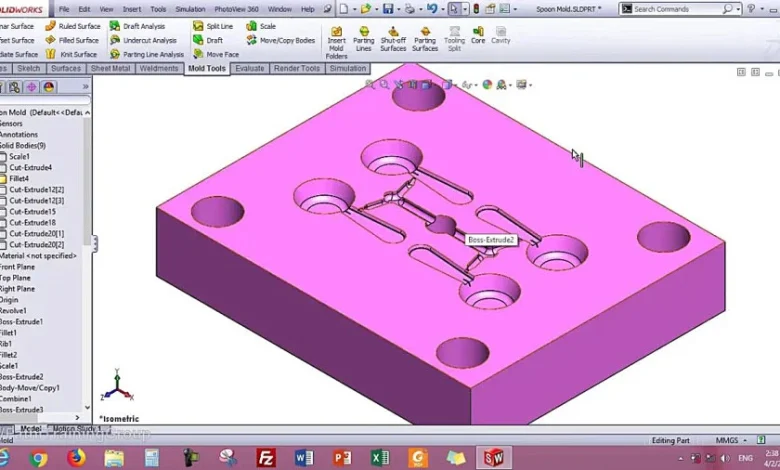This screenshot has height=470, width=780.
Task: Switch to the Motion Study 1 tab
Action: [x=77, y=428]
